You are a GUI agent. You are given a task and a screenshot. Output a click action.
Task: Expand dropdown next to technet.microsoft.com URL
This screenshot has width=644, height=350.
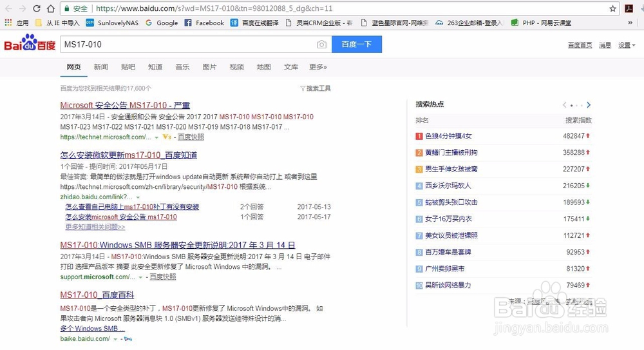tap(156, 138)
